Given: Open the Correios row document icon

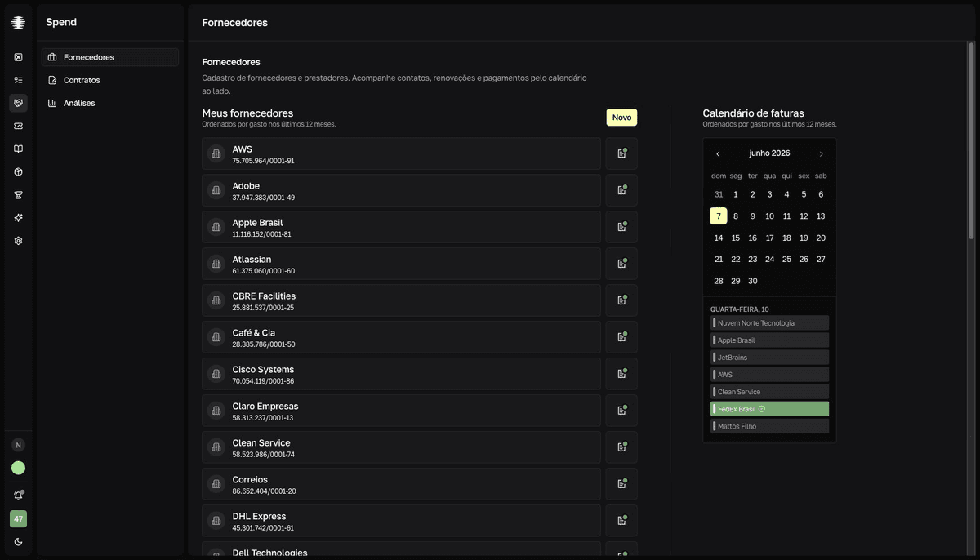Looking at the screenshot, I should [x=621, y=484].
